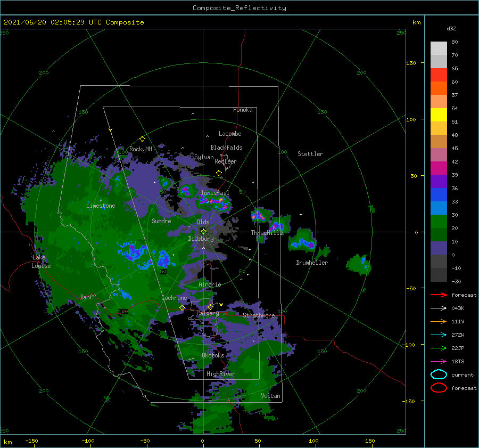Select the pink 42-45 dBZ swatch

pos(439,154)
